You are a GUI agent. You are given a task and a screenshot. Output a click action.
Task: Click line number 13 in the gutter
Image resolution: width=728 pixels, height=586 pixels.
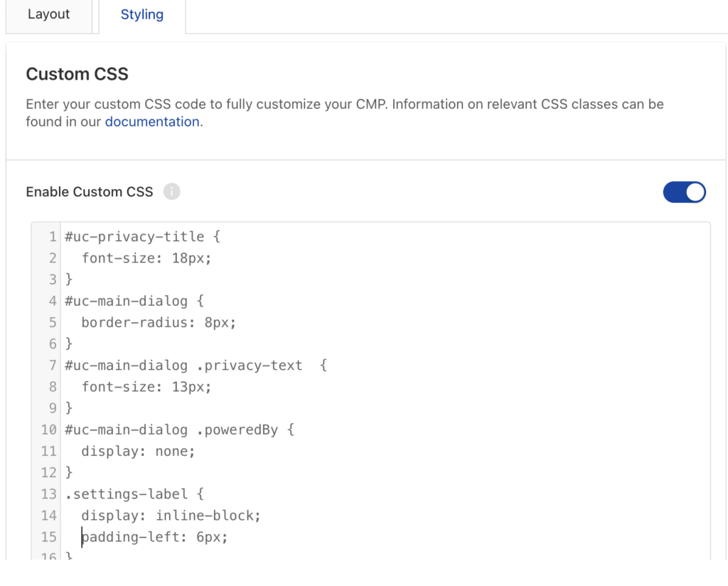coord(49,494)
